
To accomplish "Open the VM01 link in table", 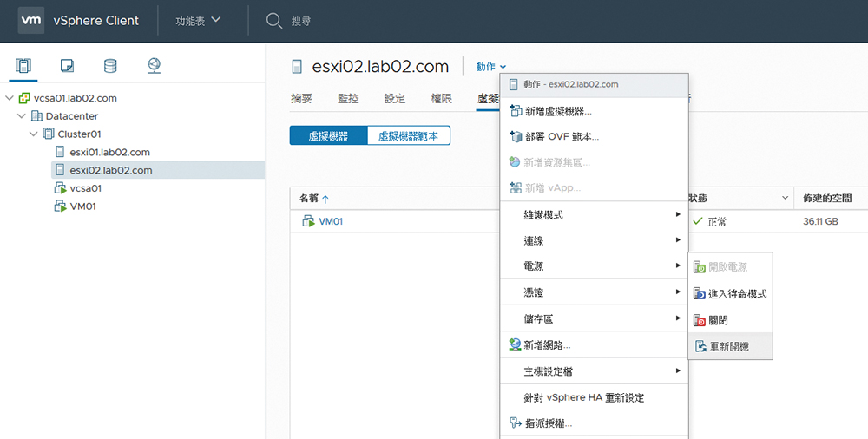I will [x=331, y=221].
